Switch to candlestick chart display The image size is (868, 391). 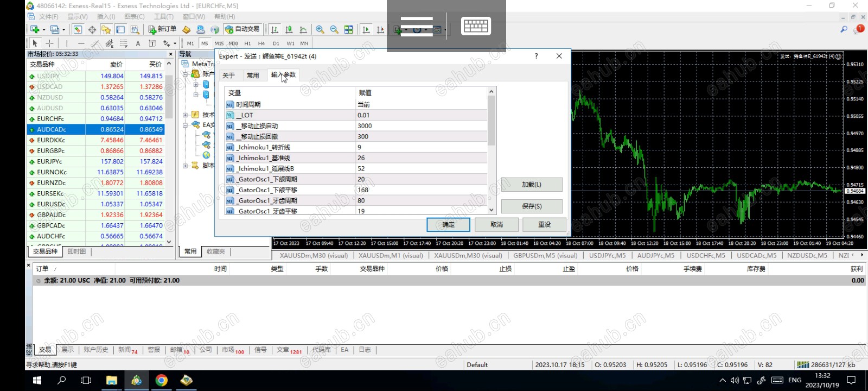pos(289,29)
